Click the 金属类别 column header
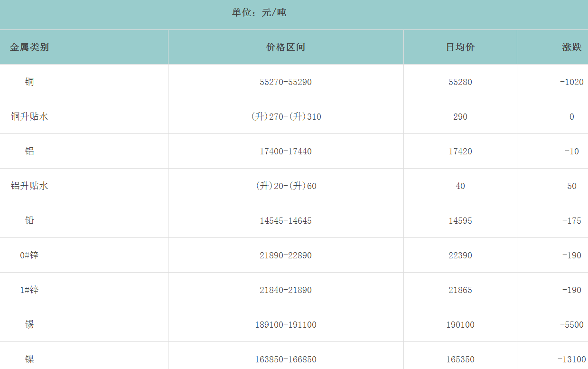 coord(29,47)
